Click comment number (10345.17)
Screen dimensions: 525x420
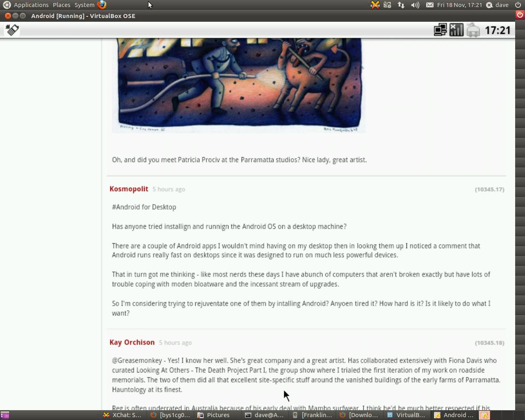click(489, 189)
